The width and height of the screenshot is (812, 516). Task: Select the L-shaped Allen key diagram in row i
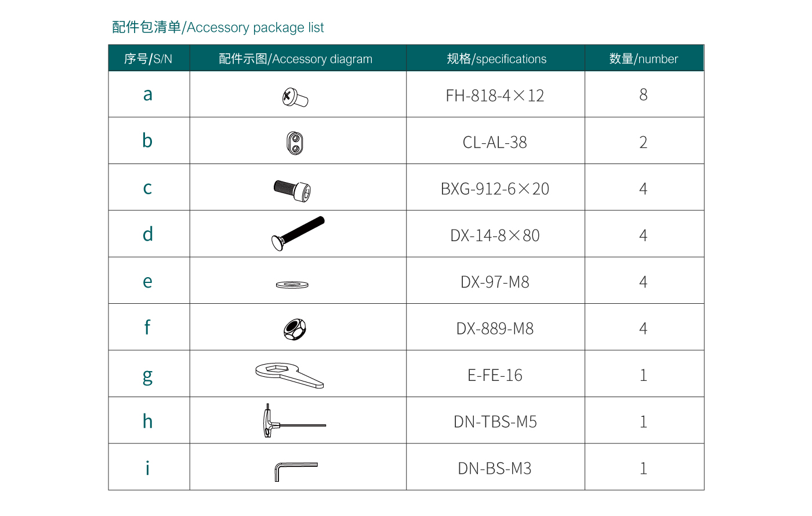click(x=295, y=470)
